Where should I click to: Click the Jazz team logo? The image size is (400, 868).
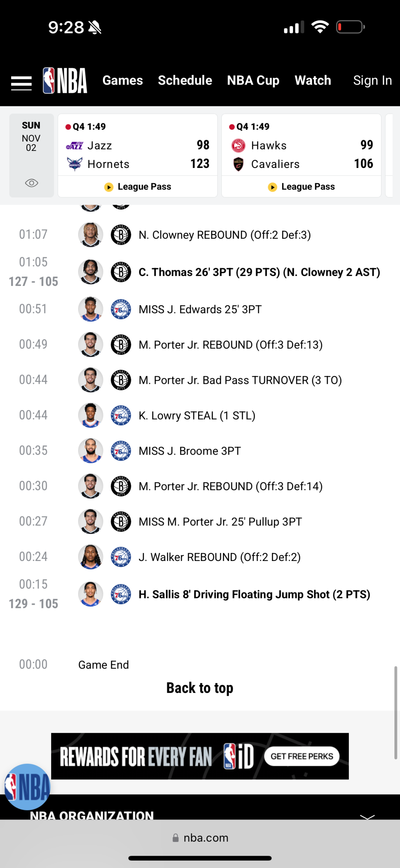pyautogui.click(x=74, y=146)
